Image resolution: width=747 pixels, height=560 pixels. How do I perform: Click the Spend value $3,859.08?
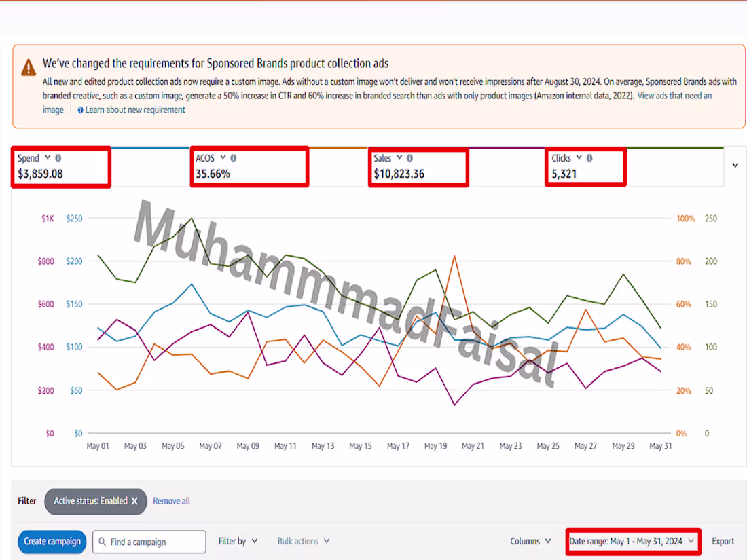click(x=40, y=174)
